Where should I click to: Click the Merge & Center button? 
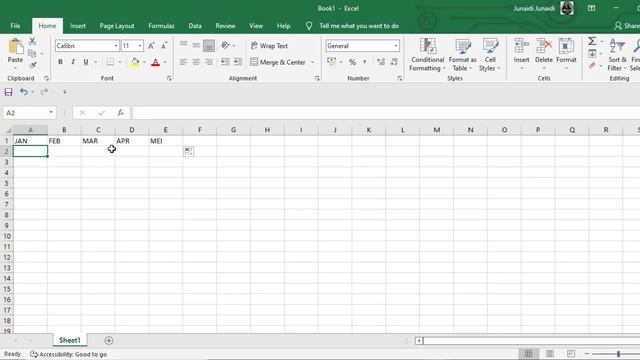click(x=278, y=62)
